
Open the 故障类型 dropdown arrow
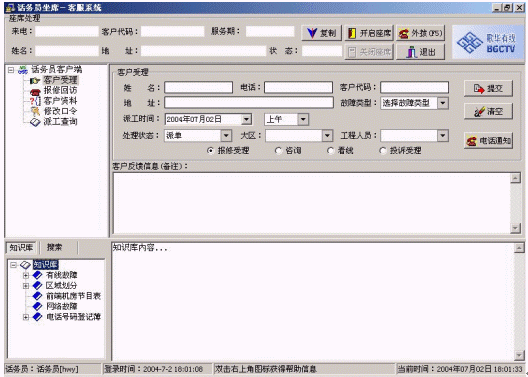point(443,103)
